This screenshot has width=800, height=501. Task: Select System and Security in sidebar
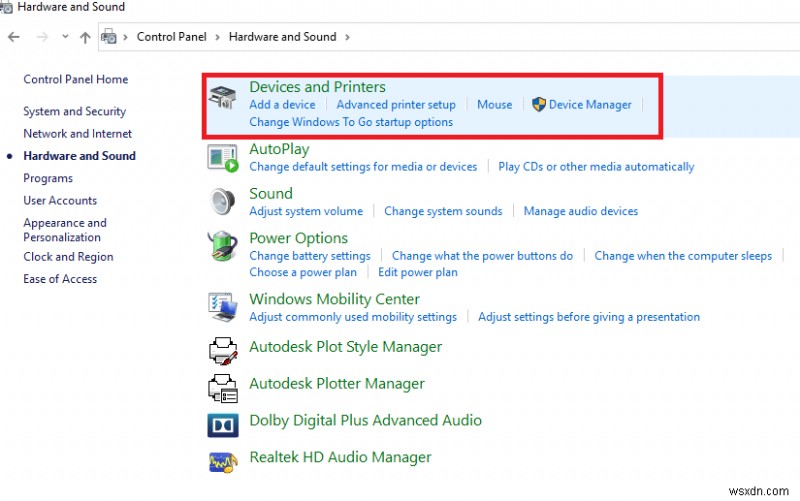pos(74,112)
